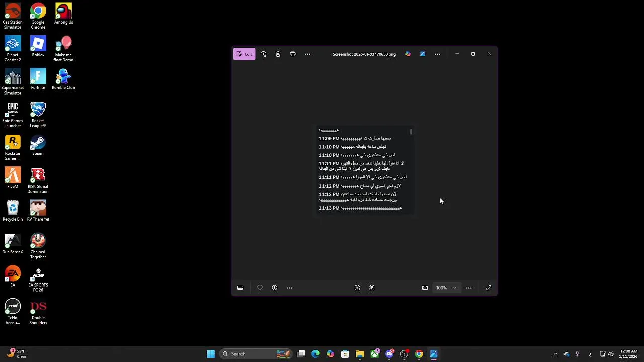Screen dimensions: 644x362
Task: Open Task View from taskbar
Action: (x=301, y=354)
